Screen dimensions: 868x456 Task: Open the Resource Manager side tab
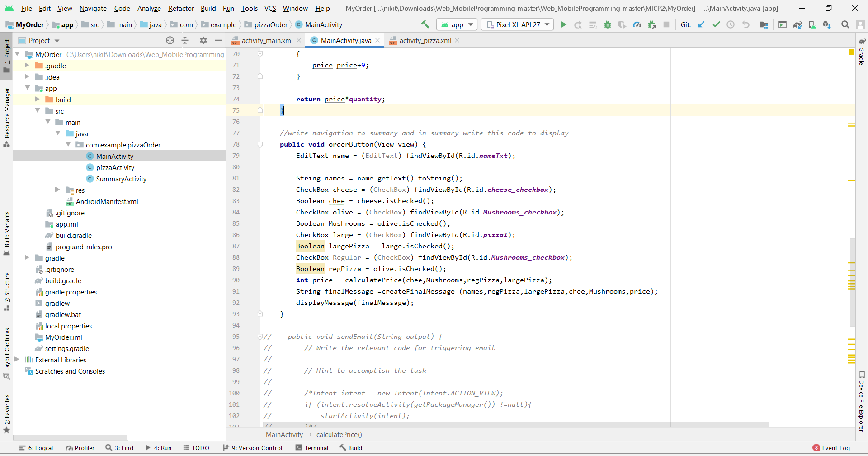7,117
